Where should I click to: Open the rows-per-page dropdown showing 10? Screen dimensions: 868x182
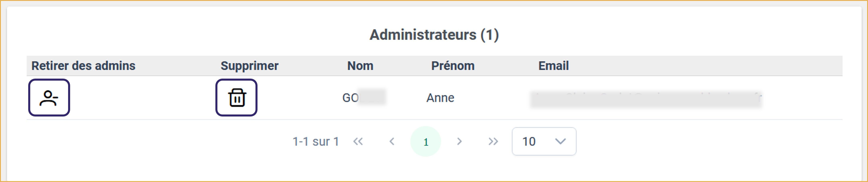tap(536, 141)
